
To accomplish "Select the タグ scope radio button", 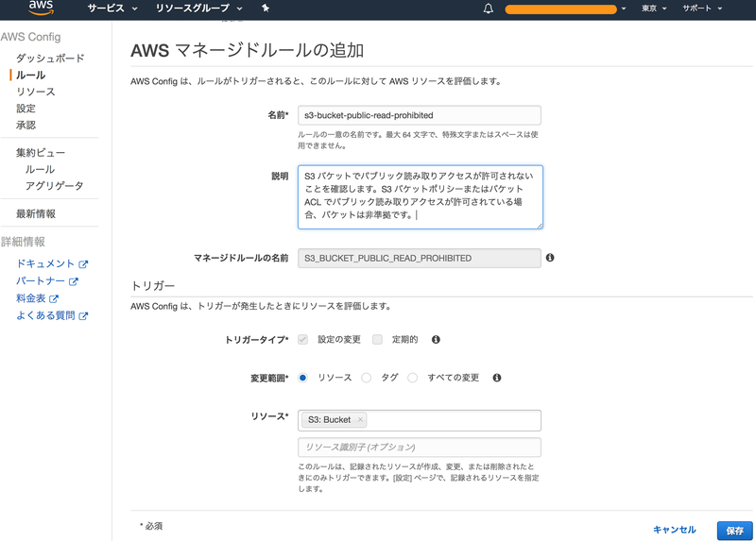I will 367,378.
